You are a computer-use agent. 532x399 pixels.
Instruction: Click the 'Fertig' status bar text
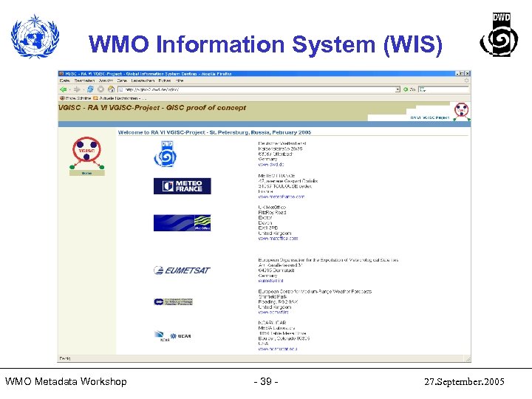65,358
